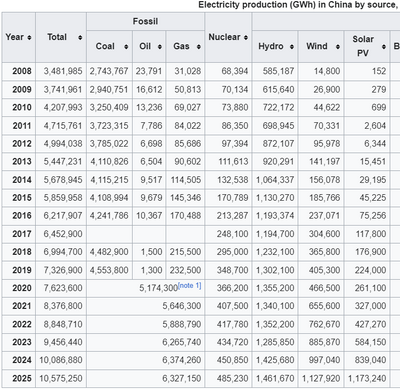Click table caption Electricity production in China
This screenshot has width=400, height=389.
click(x=299, y=5)
